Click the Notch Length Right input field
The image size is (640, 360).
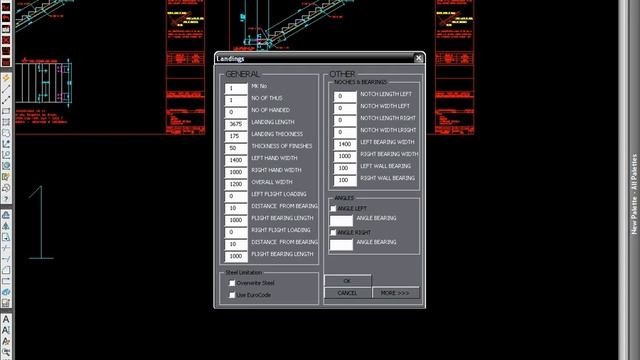pyautogui.click(x=345, y=120)
